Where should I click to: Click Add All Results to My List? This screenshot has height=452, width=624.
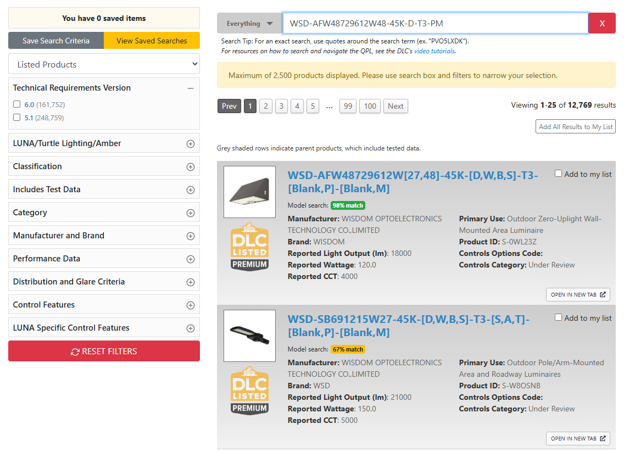point(575,127)
